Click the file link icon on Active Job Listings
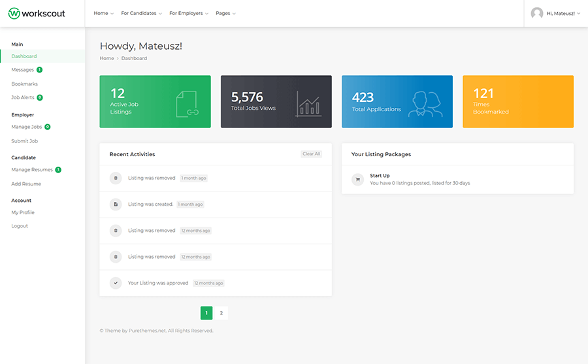 pyautogui.click(x=187, y=104)
